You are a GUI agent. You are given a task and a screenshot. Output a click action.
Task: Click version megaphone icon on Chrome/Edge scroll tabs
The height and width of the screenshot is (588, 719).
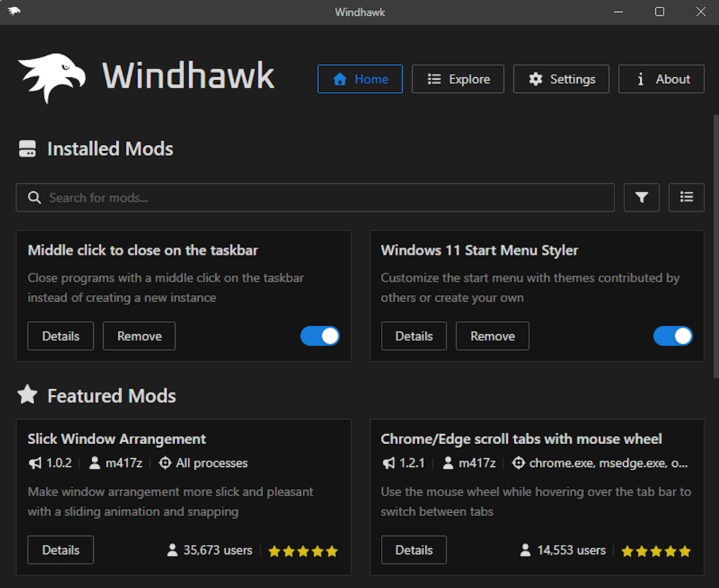tap(388, 463)
